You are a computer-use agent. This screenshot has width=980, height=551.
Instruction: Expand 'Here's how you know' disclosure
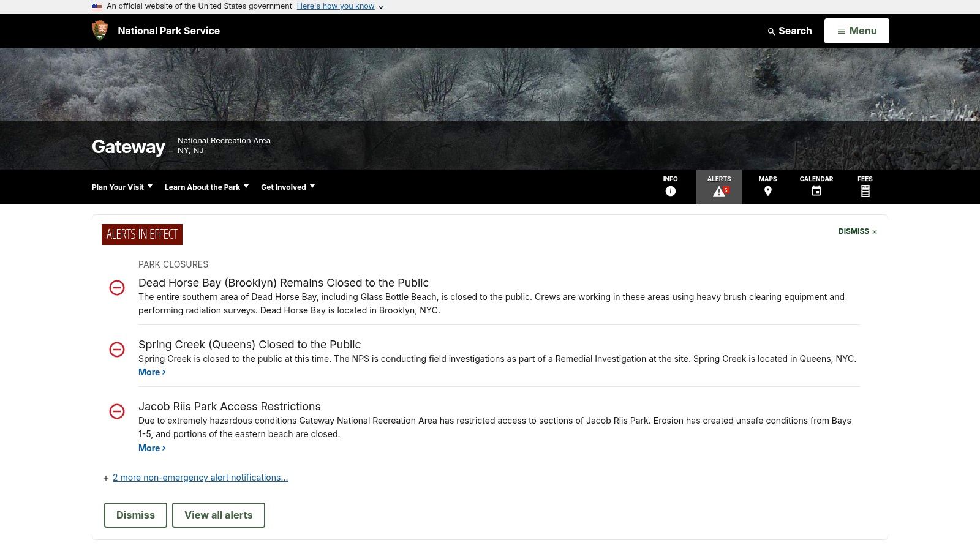(x=340, y=6)
